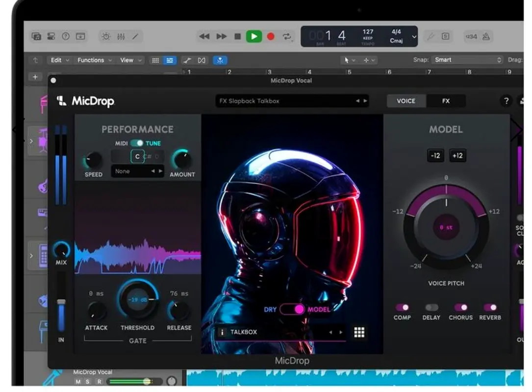The image size is (532, 392).
Task: Expand the LCD display mode chevron
Action: click(414, 36)
